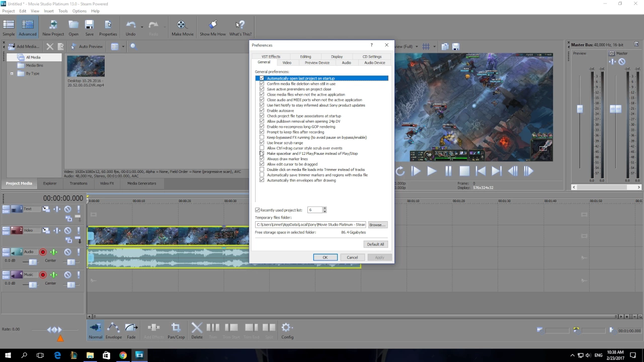
Task: Open the Config gear in the bottom toolbar
Action: pyautogui.click(x=287, y=331)
